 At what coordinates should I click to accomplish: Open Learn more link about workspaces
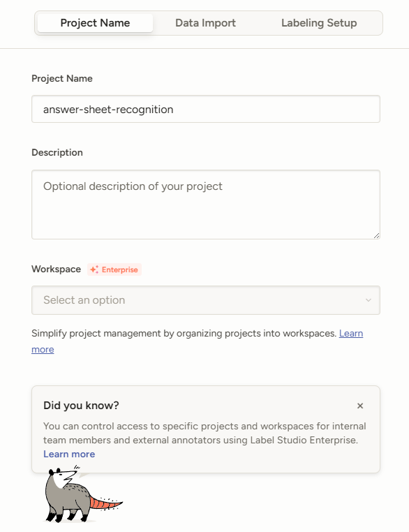coord(351,334)
